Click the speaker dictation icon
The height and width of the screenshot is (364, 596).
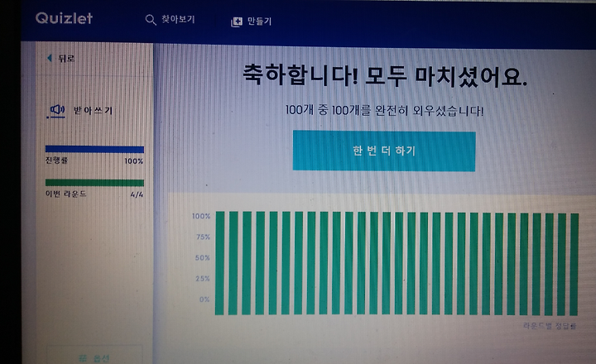[x=57, y=110]
